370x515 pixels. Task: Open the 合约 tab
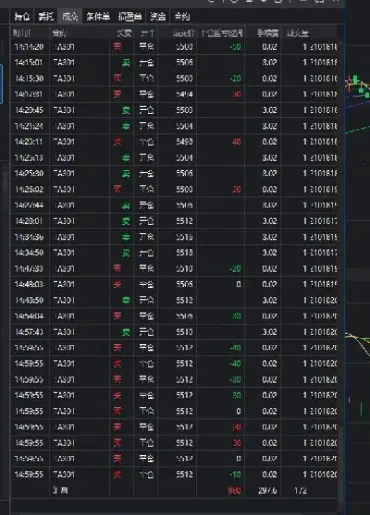[182, 16]
